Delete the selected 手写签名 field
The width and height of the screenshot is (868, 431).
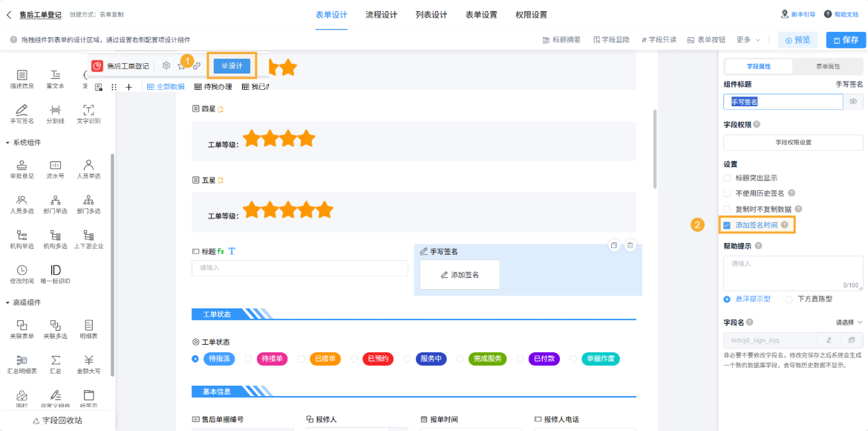[x=630, y=245]
